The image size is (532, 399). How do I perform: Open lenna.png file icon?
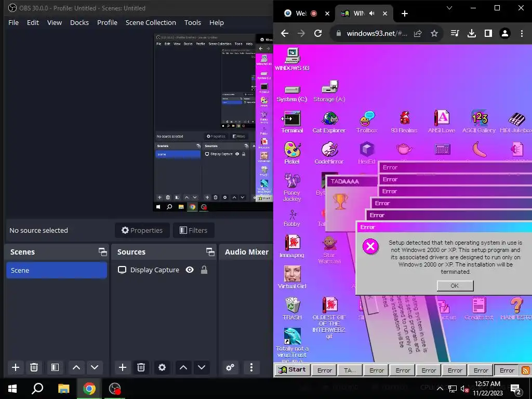point(292,247)
